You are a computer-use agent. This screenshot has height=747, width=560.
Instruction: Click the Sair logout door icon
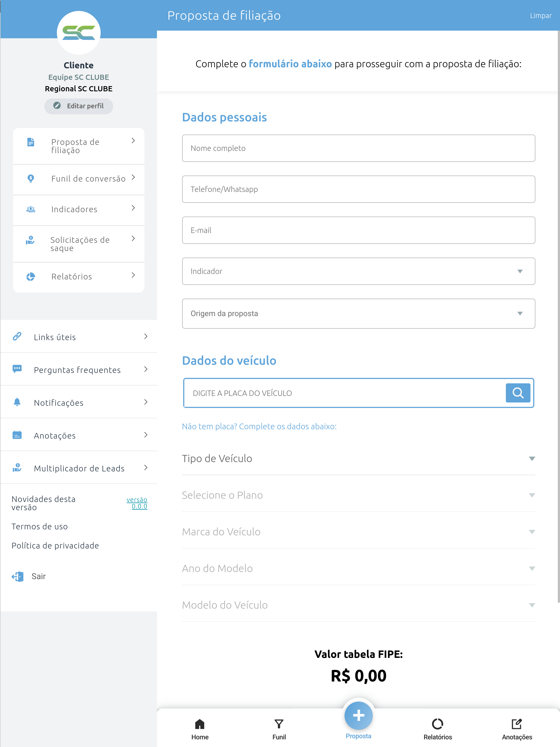point(17,576)
